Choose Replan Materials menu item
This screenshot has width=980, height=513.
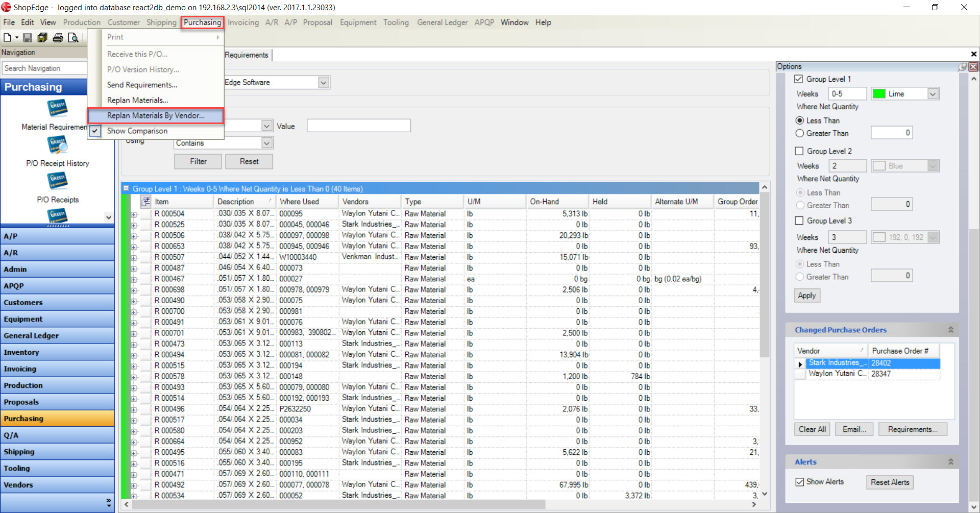[x=137, y=100]
